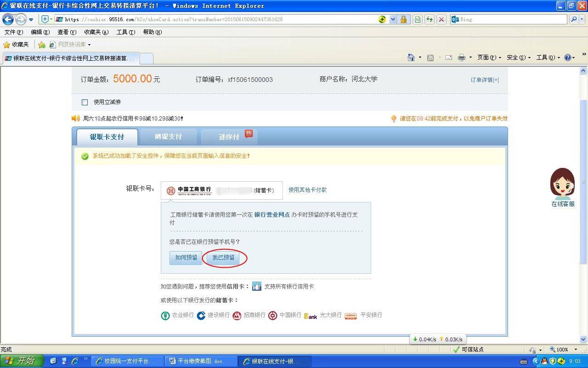The image size is (588, 368).
Task: Open a new blank browser tab
Action: pyautogui.click(x=146, y=58)
